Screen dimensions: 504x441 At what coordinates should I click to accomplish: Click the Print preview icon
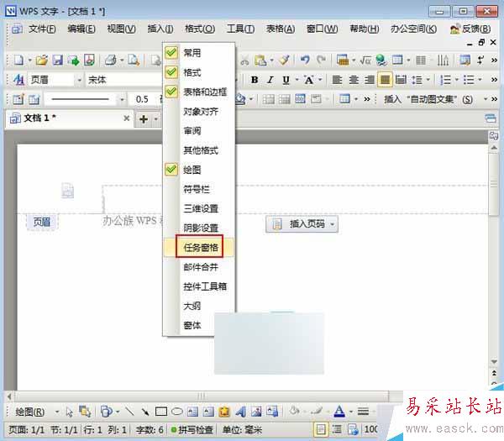134,60
